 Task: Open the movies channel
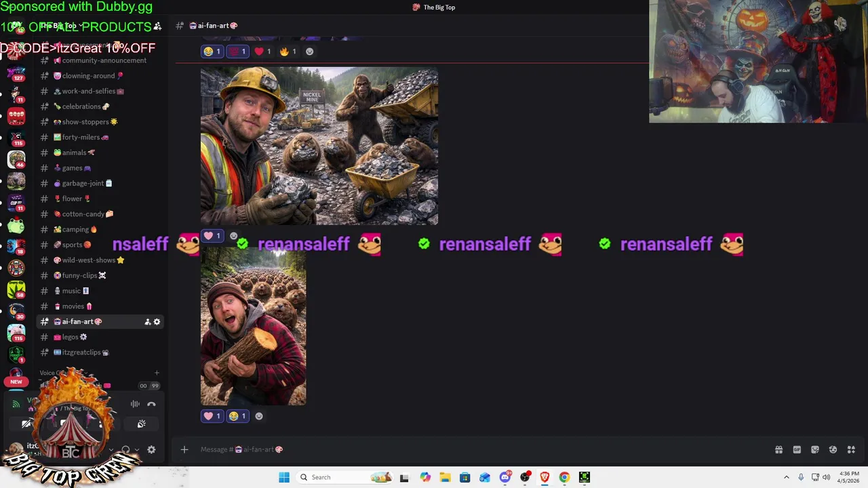[x=100, y=306]
